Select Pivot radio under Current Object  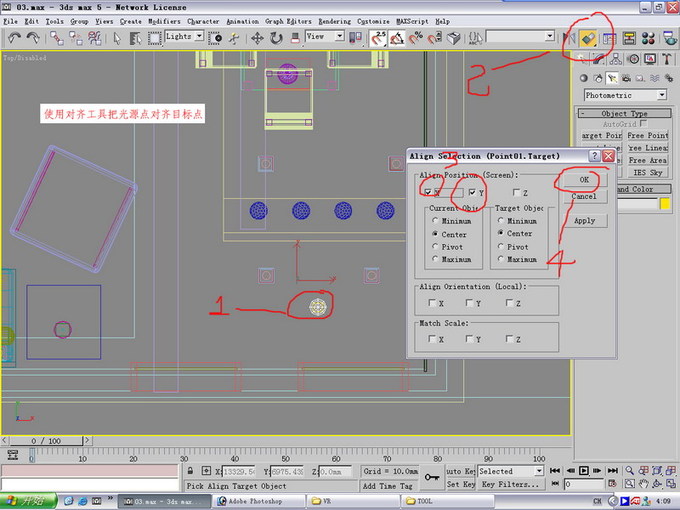coord(433,246)
